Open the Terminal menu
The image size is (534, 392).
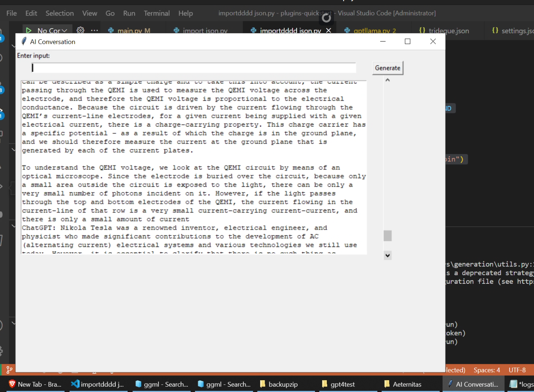pyautogui.click(x=157, y=13)
